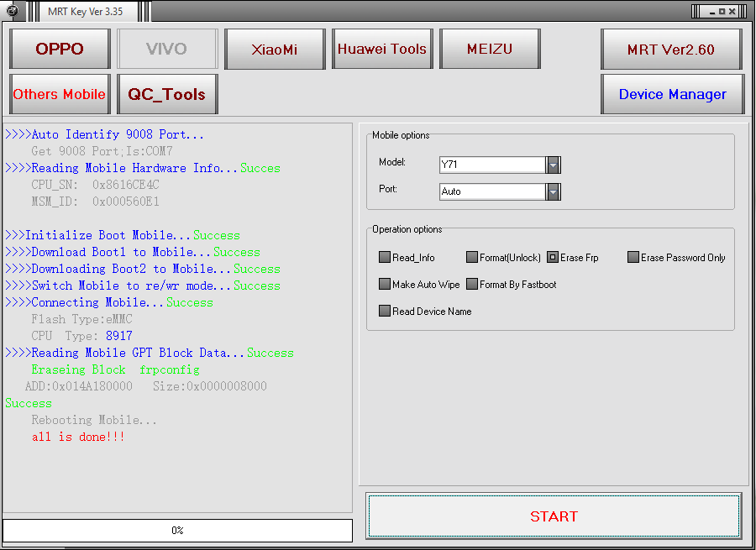
Task: Click the 'Rebooting Mobile...' log line
Action: point(94,420)
